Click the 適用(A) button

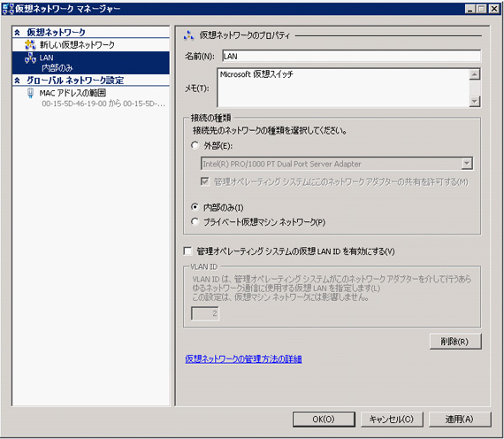tap(460, 419)
